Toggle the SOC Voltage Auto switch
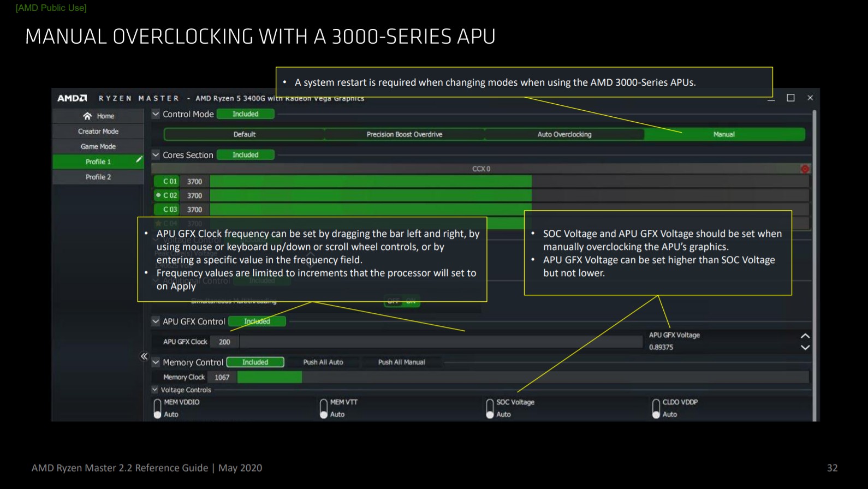 pyautogui.click(x=490, y=408)
